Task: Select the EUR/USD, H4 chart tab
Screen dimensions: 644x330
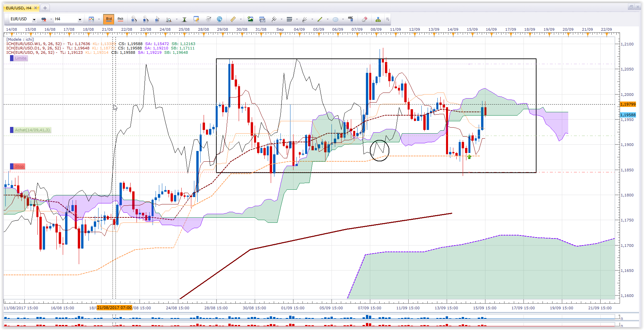Action: pyautogui.click(x=22, y=8)
